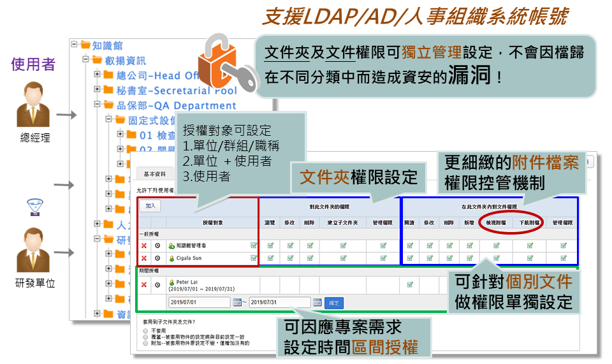Expand the tree node starting with 人

click(x=97, y=224)
